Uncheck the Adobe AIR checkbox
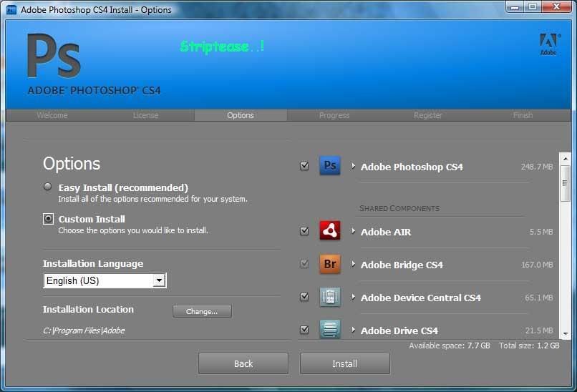577x392 pixels. 304,231
